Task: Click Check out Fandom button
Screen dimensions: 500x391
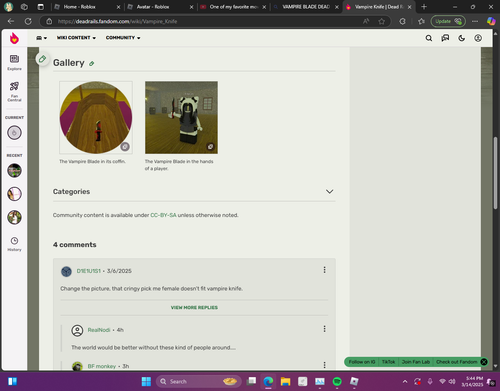Action: tap(456, 362)
